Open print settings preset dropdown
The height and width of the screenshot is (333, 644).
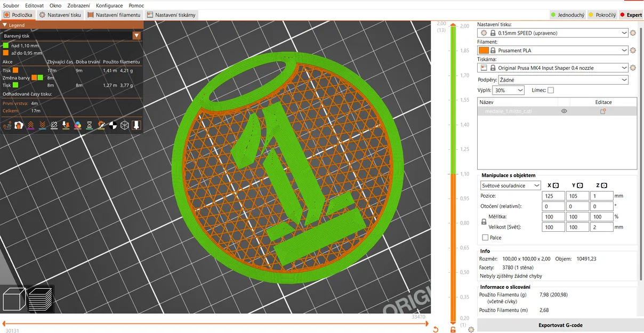coord(553,33)
